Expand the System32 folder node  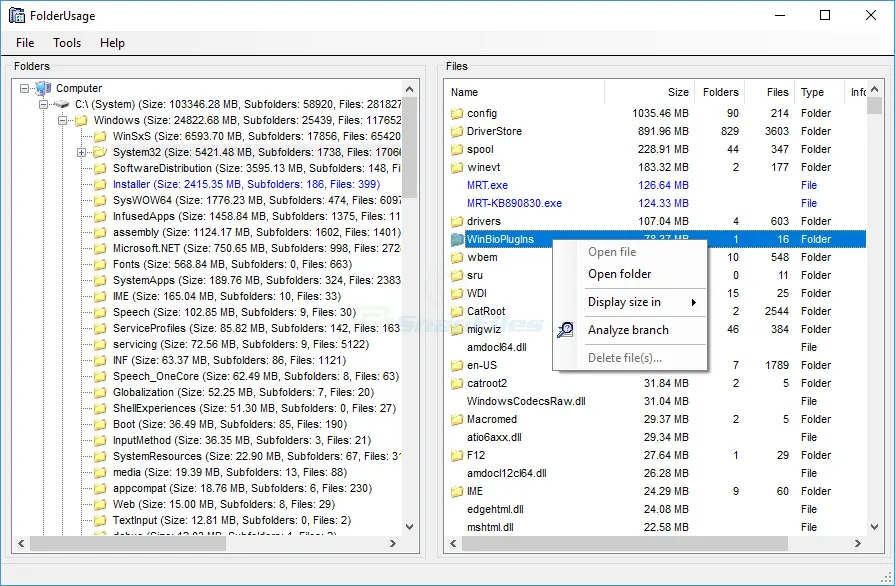tap(81, 152)
